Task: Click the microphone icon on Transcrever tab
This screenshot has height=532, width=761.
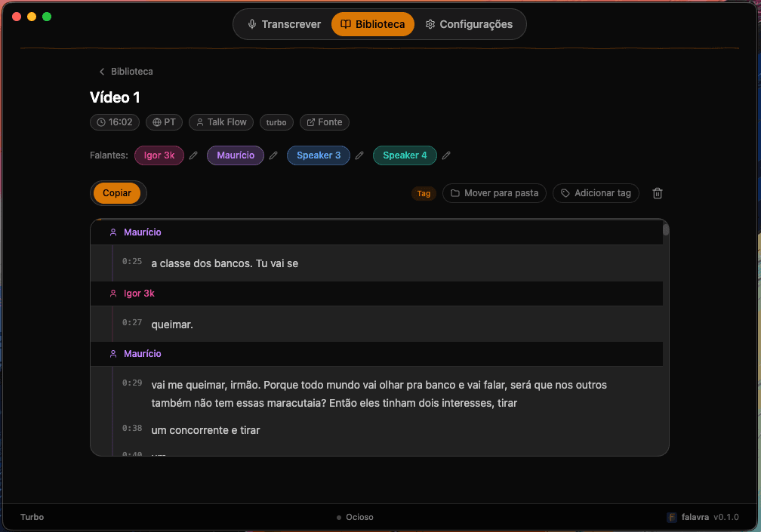Action: [x=252, y=24]
